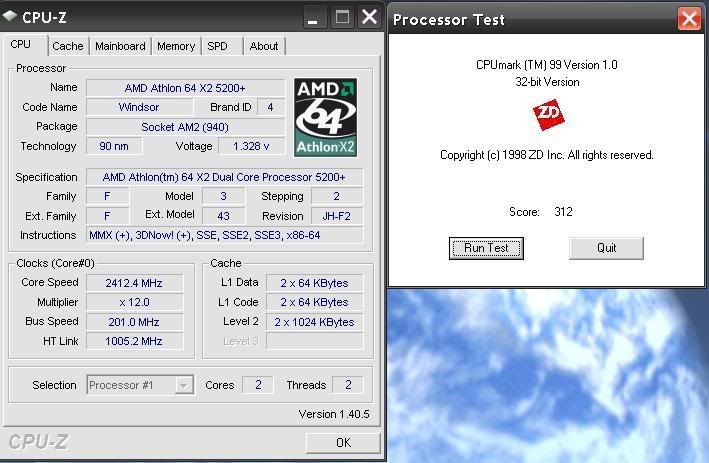Click the Socket AM2 (940) package value
The height and width of the screenshot is (463, 709).
tap(185, 127)
